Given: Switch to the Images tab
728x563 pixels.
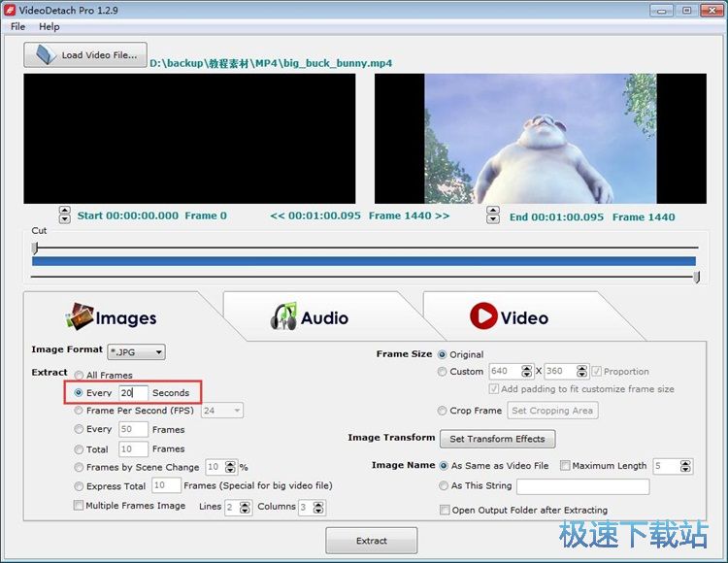Looking at the screenshot, I should point(112,317).
